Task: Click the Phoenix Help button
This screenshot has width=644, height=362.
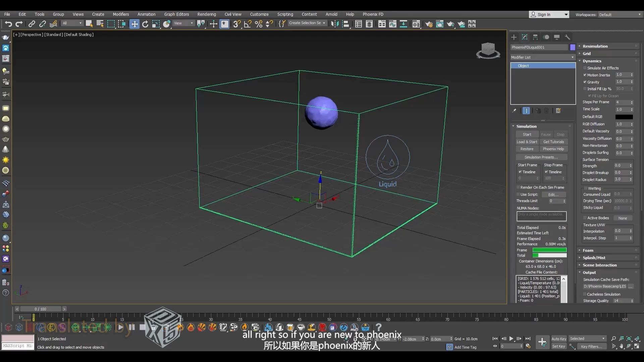Action: (553, 149)
